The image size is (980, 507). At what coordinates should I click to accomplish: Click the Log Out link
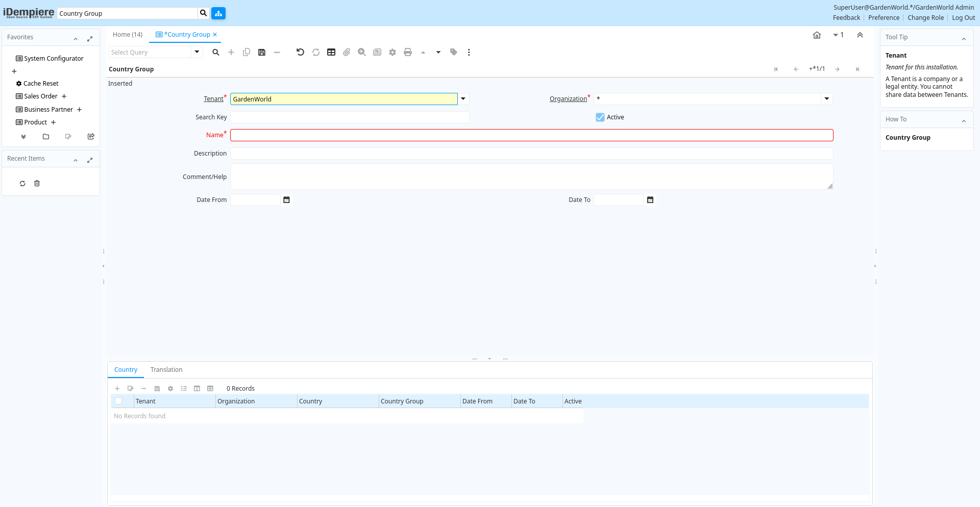point(963,18)
